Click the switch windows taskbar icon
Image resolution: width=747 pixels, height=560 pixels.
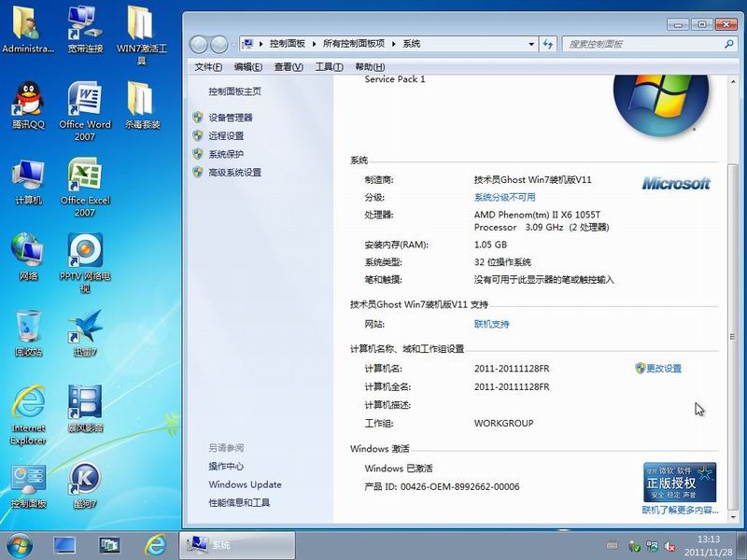109,546
